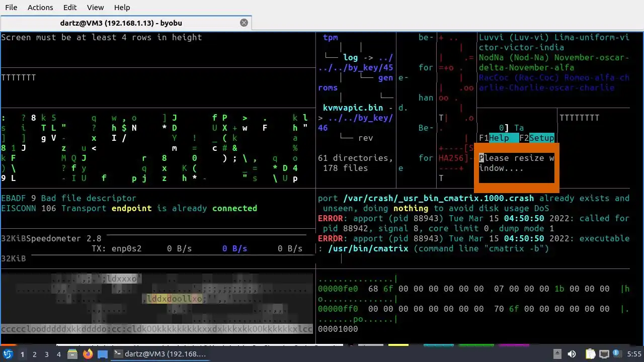The width and height of the screenshot is (644, 362).
Task: Click hex offset '00000fe0'
Action: [338, 289]
